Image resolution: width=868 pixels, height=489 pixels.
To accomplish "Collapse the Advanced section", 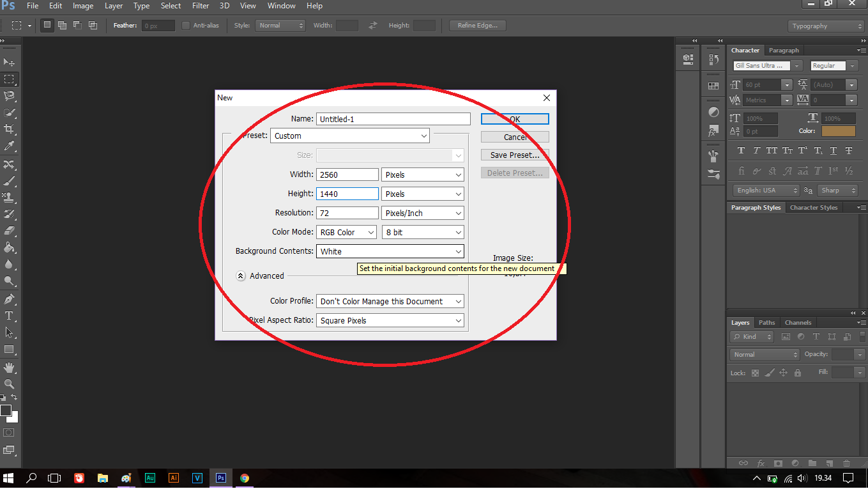I will [241, 276].
